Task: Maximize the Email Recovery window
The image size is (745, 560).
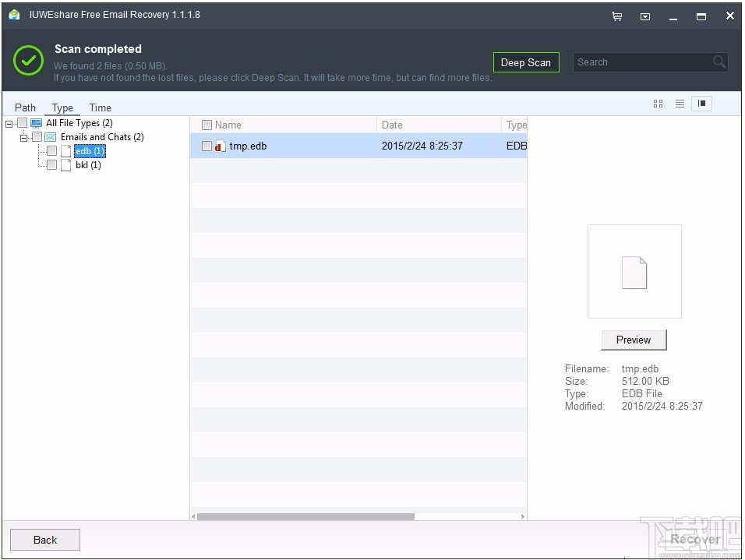Action: click(x=701, y=16)
